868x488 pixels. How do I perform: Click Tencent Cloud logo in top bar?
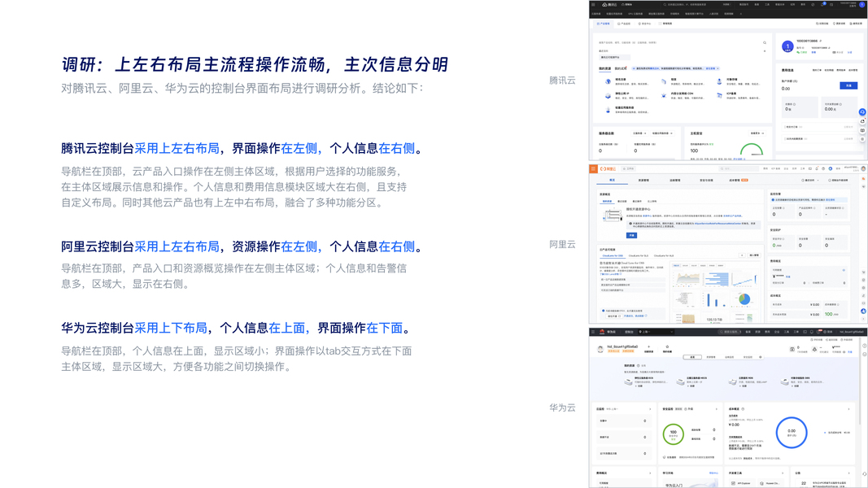click(609, 4)
